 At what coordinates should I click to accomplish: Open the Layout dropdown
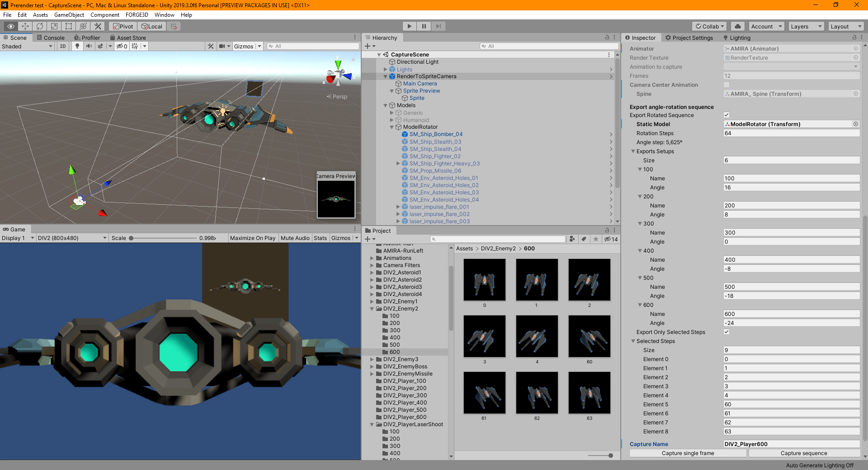(x=846, y=26)
